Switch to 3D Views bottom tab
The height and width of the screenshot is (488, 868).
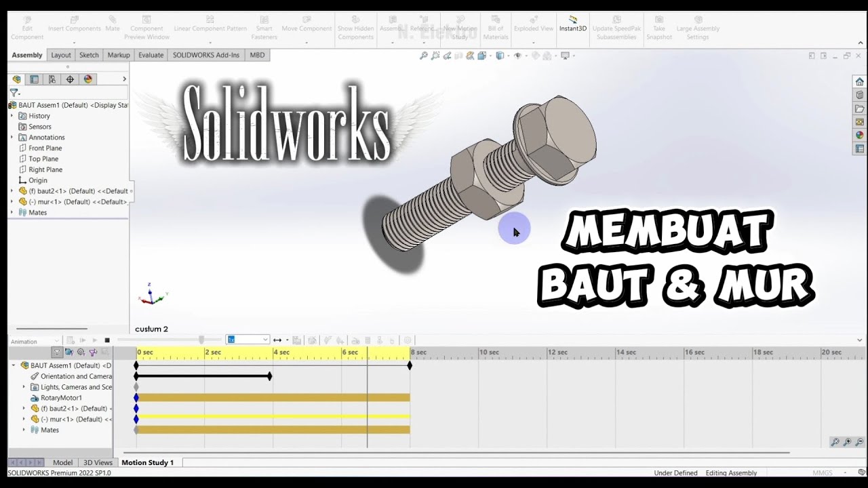tap(98, 462)
